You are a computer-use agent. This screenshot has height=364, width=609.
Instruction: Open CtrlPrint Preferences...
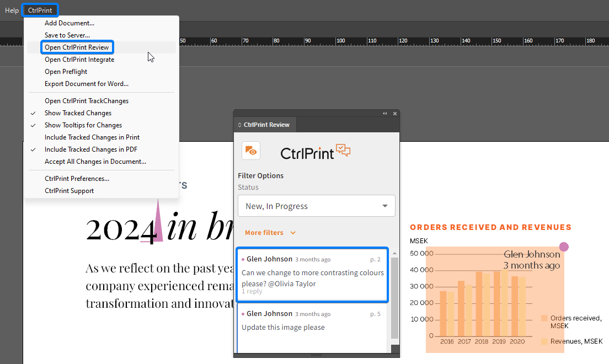click(101, 178)
